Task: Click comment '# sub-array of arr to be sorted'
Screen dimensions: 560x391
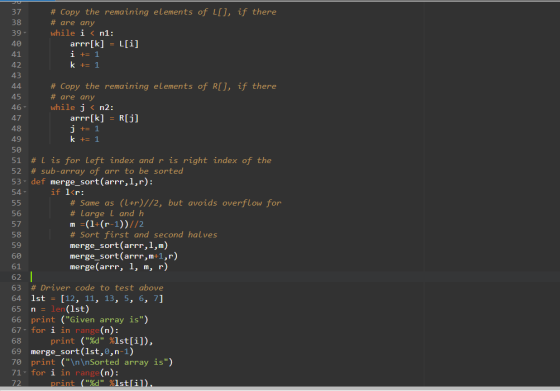Action: [x=107, y=171]
